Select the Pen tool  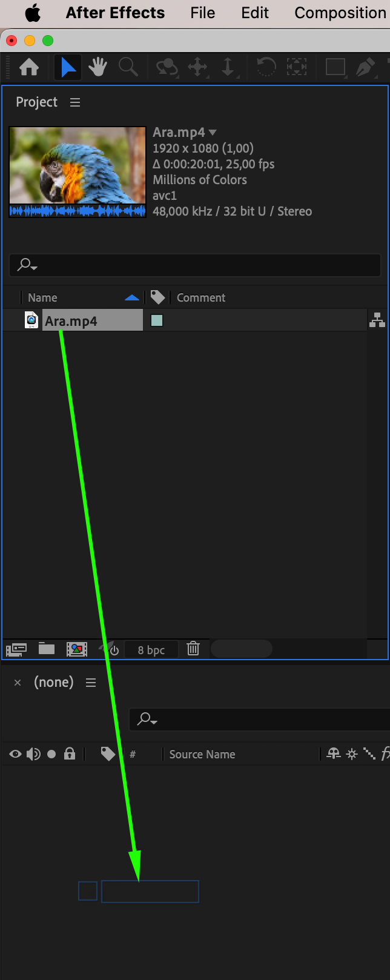coord(365,67)
